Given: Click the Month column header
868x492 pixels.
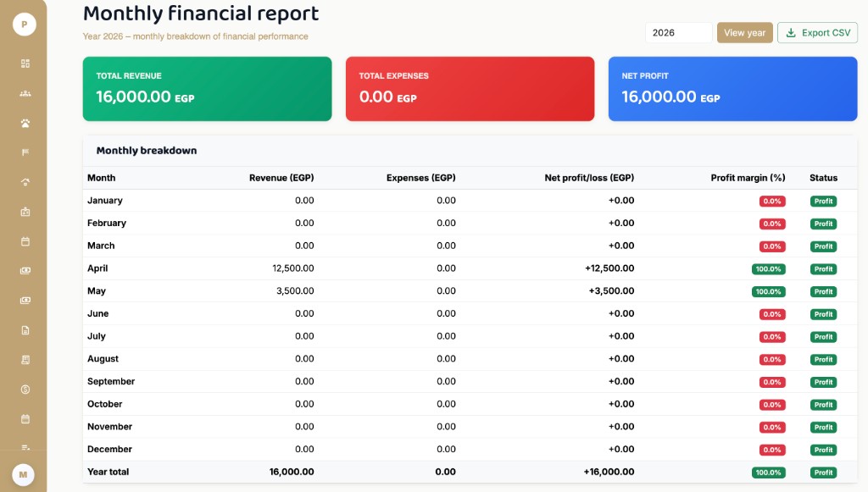Looking at the screenshot, I should point(102,178).
